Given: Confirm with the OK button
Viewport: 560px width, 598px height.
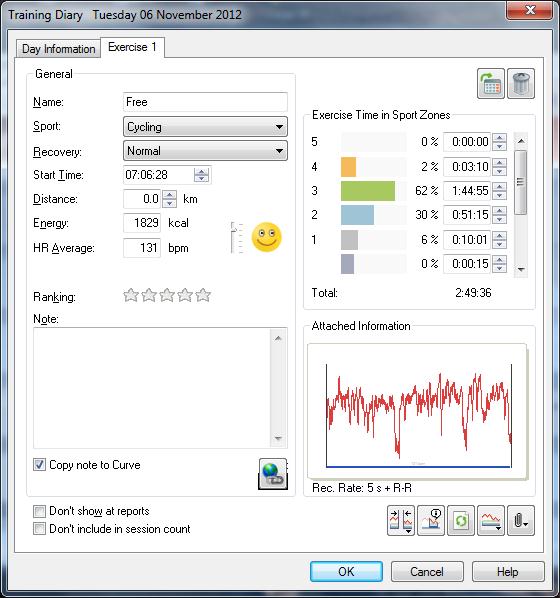Looking at the screenshot, I should [346, 571].
